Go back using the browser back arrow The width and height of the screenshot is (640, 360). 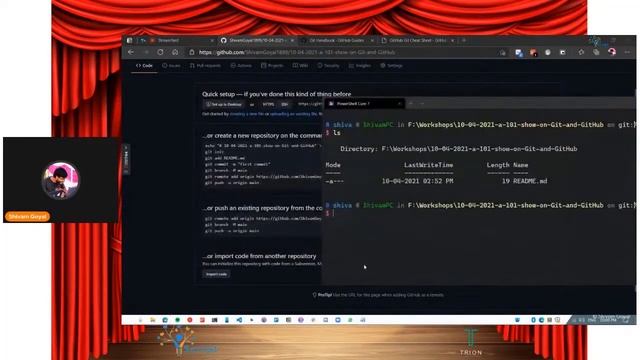(x=131, y=52)
